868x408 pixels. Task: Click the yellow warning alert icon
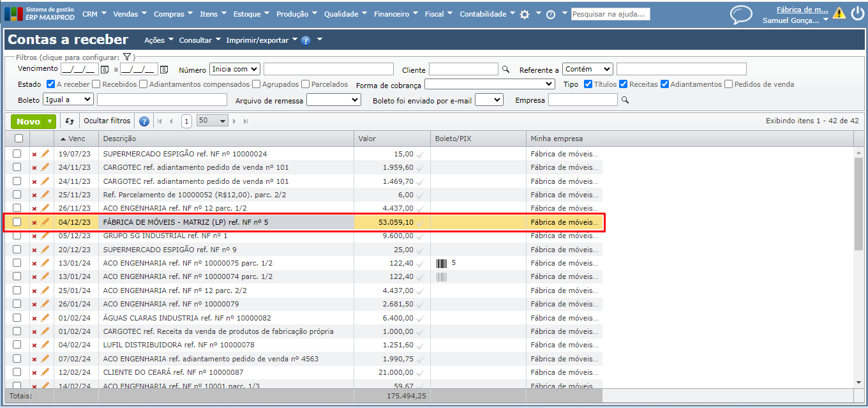[x=839, y=13]
